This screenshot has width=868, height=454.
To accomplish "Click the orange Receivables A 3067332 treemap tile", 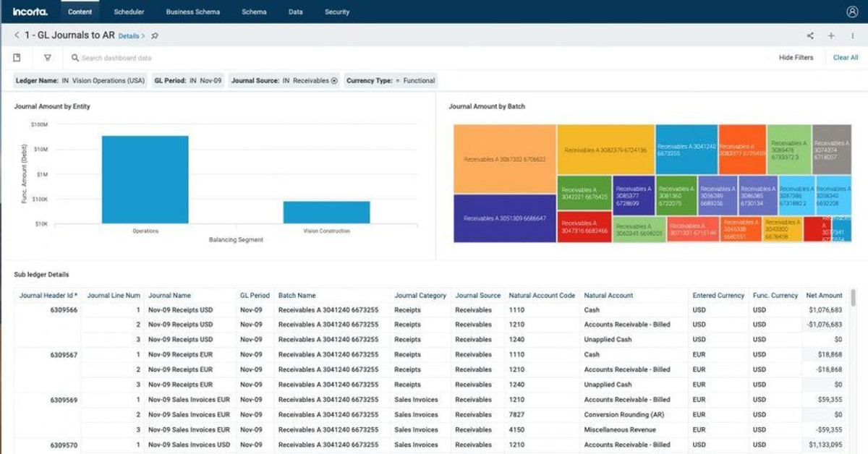I will (x=505, y=159).
